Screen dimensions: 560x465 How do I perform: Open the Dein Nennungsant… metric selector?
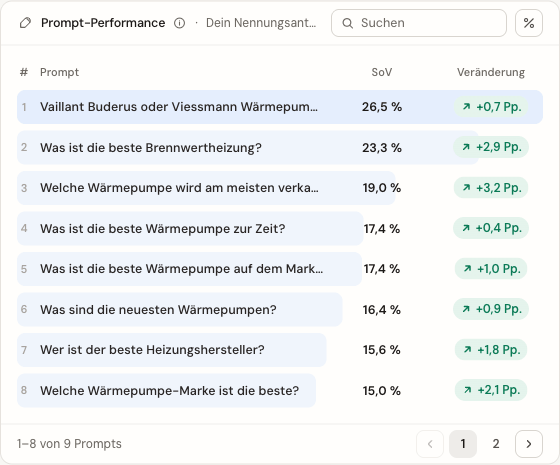tap(261, 23)
